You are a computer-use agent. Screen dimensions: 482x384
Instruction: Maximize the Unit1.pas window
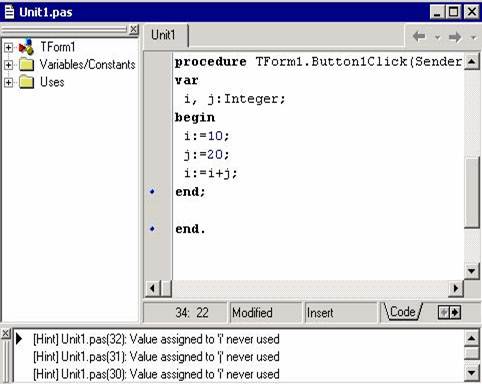coord(454,12)
